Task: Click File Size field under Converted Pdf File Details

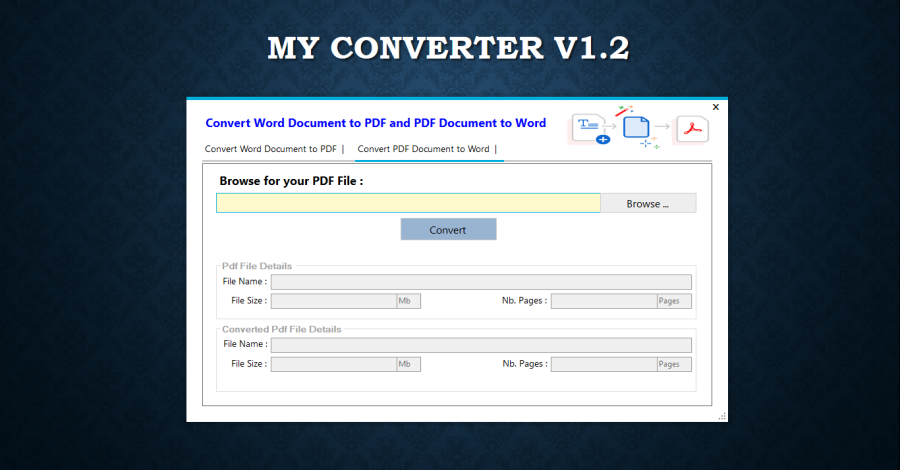Action: click(x=334, y=364)
